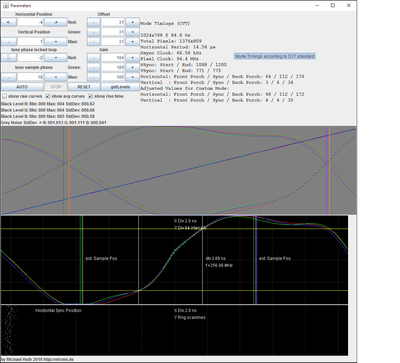The width and height of the screenshot is (400, 363).
Task: Click the tune phase locked loop value field
Action: (30, 58)
